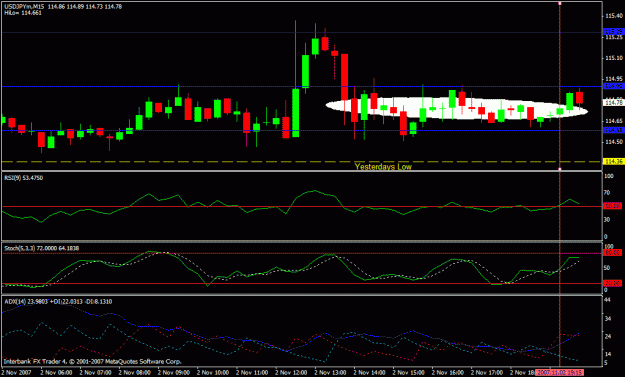The height and width of the screenshot is (377, 625).
Task: Select the HiLo= 114.661 label
Action: [x=23, y=13]
